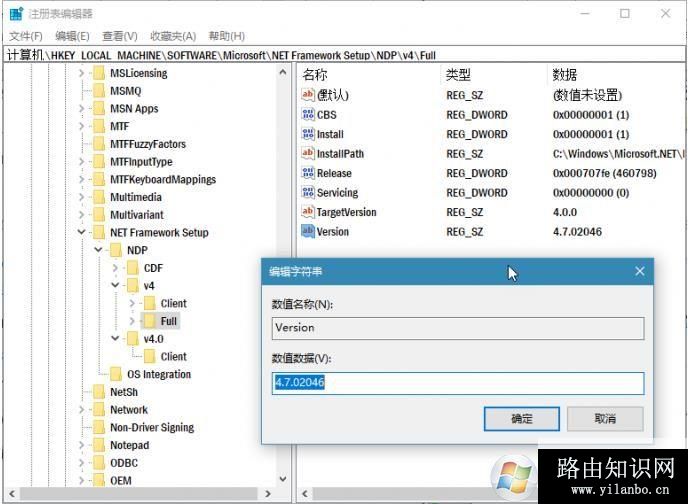Click the Release data 0x000707fe (460798)

pyautogui.click(x=605, y=173)
